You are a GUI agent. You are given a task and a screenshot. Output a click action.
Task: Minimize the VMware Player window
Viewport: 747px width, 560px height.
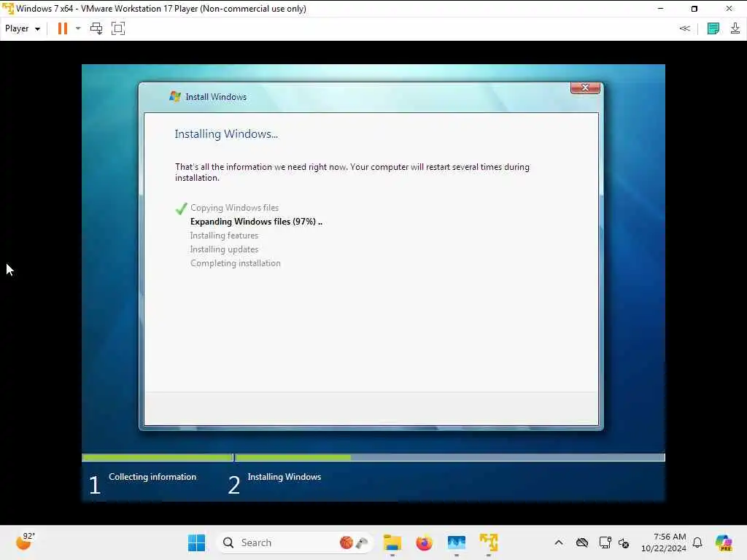[660, 9]
